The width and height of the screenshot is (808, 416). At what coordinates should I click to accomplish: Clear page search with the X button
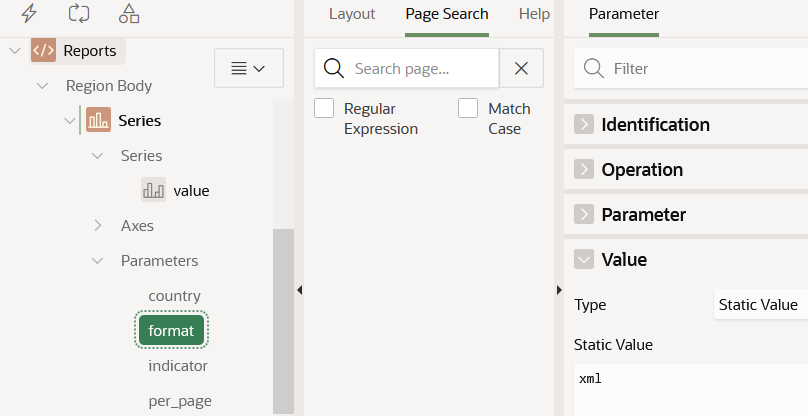click(x=521, y=68)
